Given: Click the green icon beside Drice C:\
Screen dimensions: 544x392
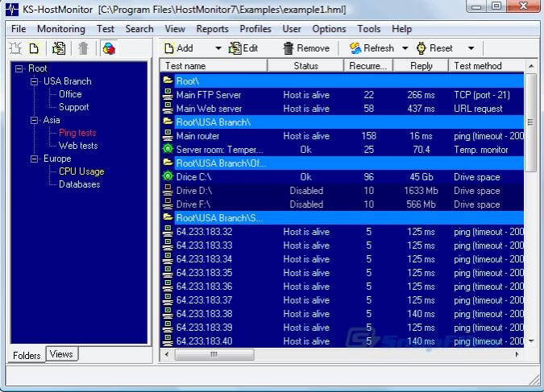Looking at the screenshot, I should 168,177.
